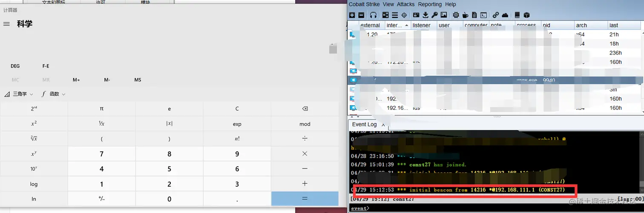The image size is (644, 213).
Task: Click the exp button in calculator
Action: point(237,124)
